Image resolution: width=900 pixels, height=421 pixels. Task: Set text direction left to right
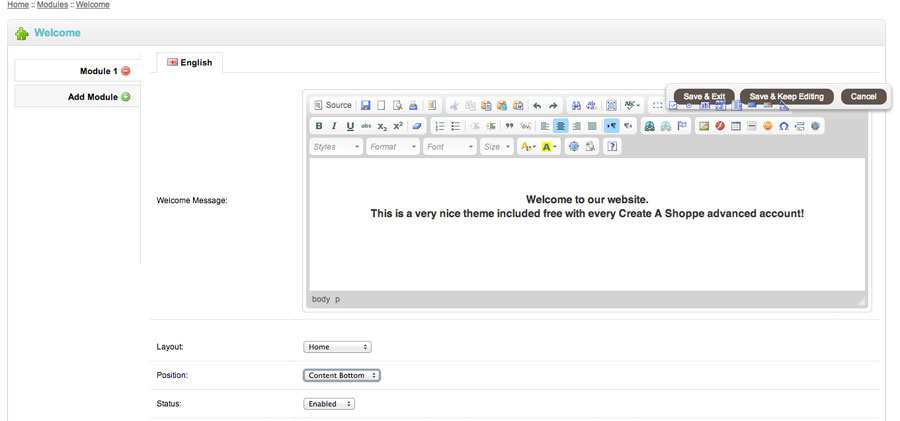click(612, 126)
